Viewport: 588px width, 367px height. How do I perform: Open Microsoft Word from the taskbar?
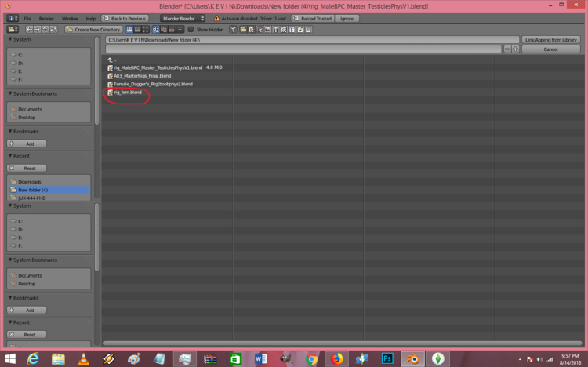[x=260, y=358]
